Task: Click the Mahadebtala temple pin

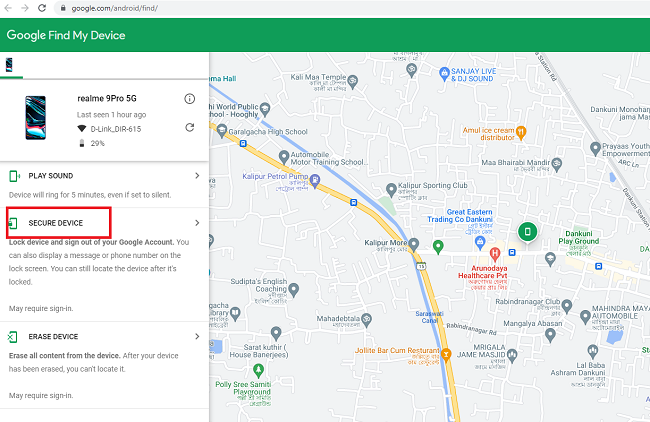Action: tap(366, 320)
